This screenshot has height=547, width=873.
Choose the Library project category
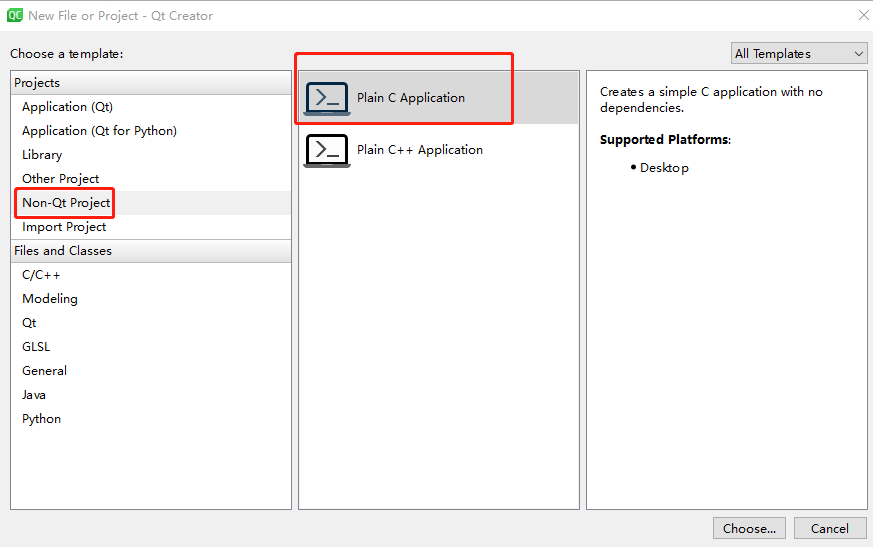pyautogui.click(x=42, y=155)
